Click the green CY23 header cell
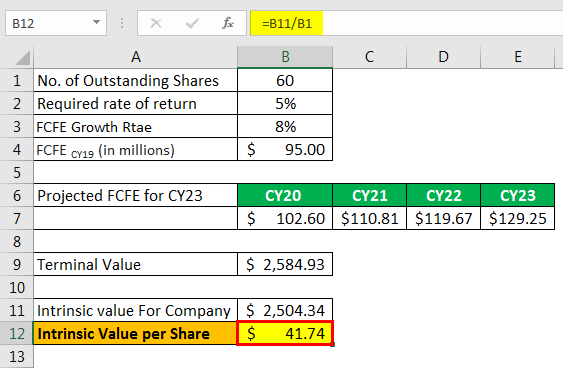 coord(518,195)
